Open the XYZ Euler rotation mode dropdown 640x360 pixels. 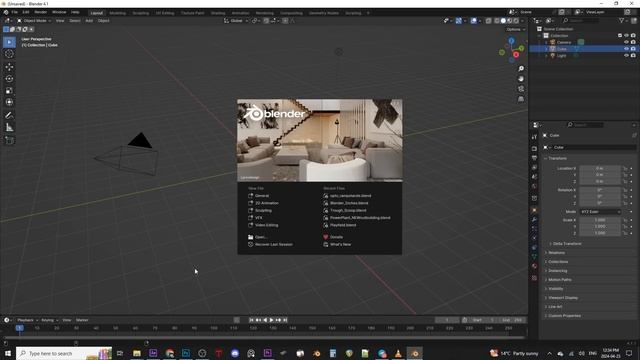tap(600, 212)
